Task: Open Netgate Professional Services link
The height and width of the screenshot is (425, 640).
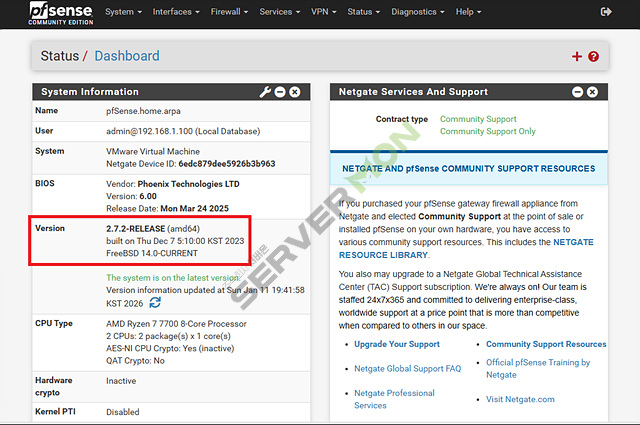Action: click(394, 399)
